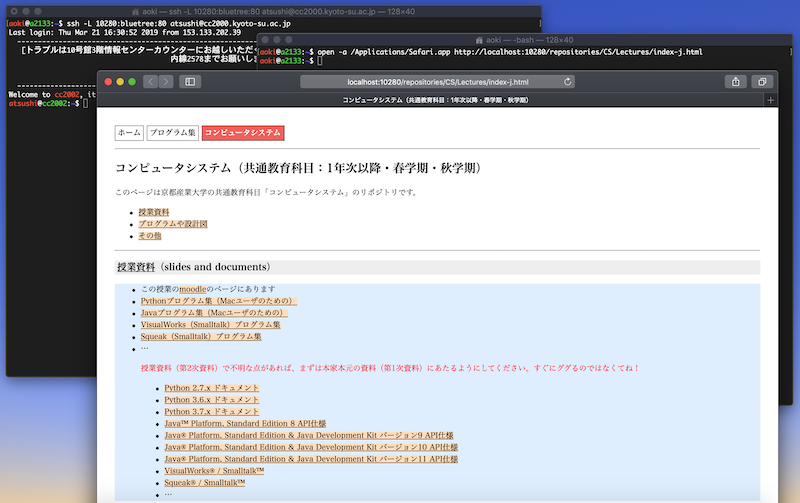800x503 pixels.
Task: Click the open -a Safari.app command line
Action: (x=510, y=52)
